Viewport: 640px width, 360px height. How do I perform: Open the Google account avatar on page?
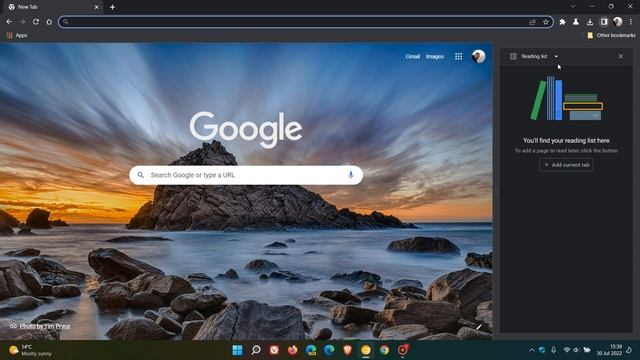pyautogui.click(x=478, y=56)
